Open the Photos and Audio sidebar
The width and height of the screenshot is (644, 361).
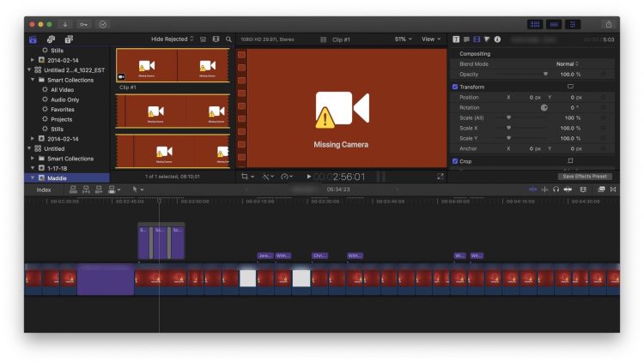tap(51, 39)
